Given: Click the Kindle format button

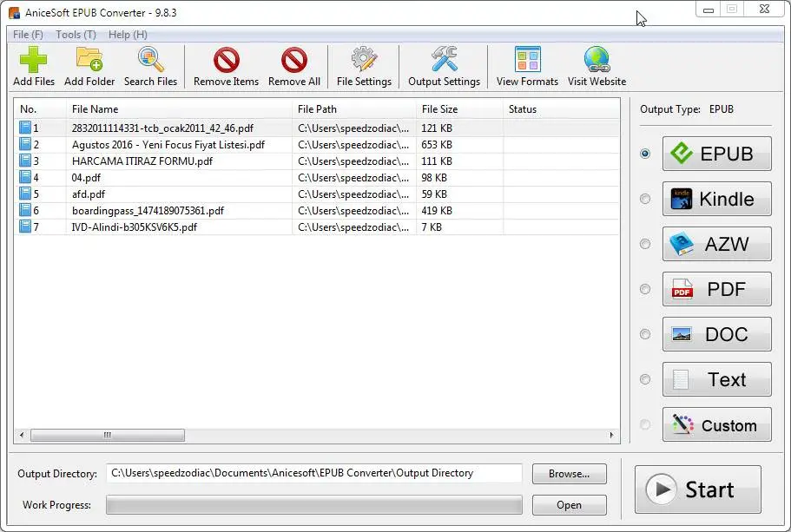Looking at the screenshot, I should [x=717, y=199].
